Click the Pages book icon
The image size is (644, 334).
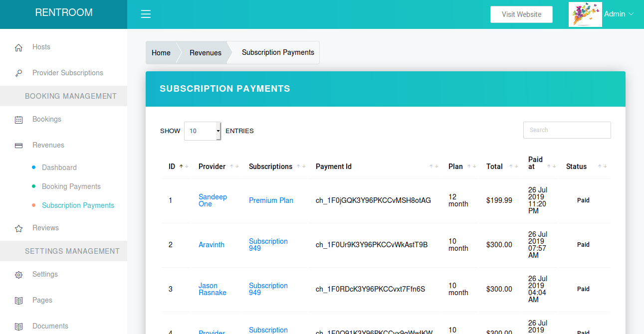tap(18, 301)
